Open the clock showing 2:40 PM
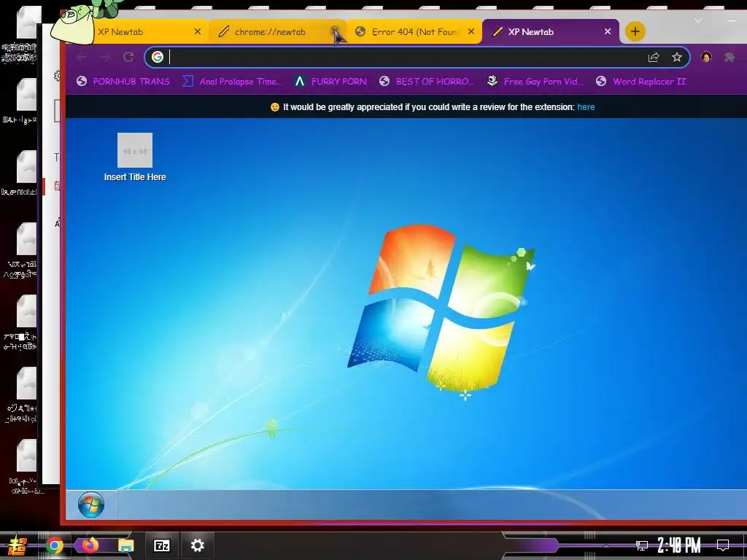The height and width of the screenshot is (560, 747). click(679, 545)
